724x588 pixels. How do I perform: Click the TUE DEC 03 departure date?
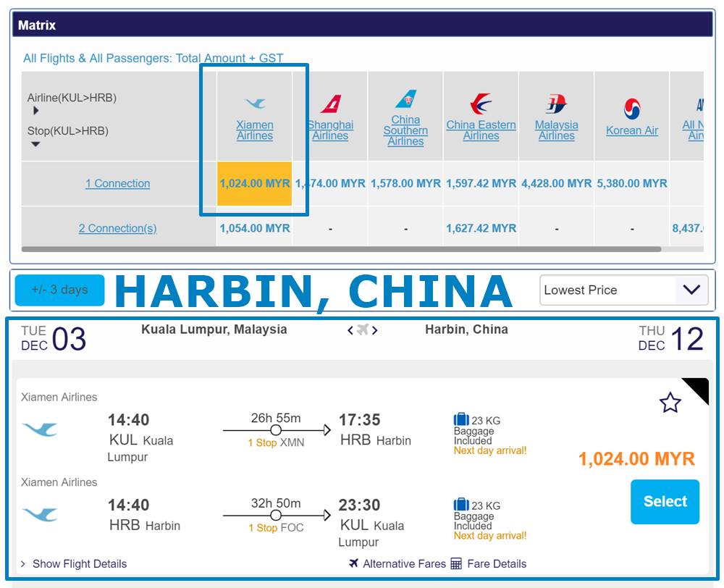[54, 339]
